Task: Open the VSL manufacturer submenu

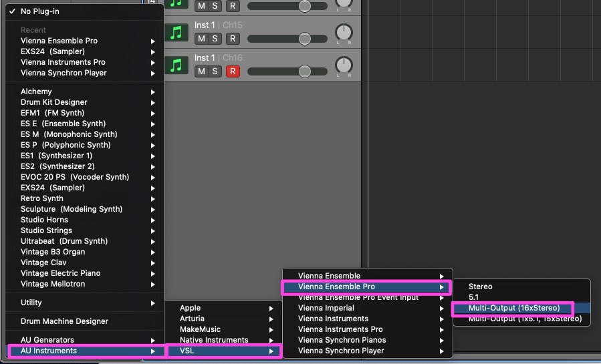Action: 223,351
